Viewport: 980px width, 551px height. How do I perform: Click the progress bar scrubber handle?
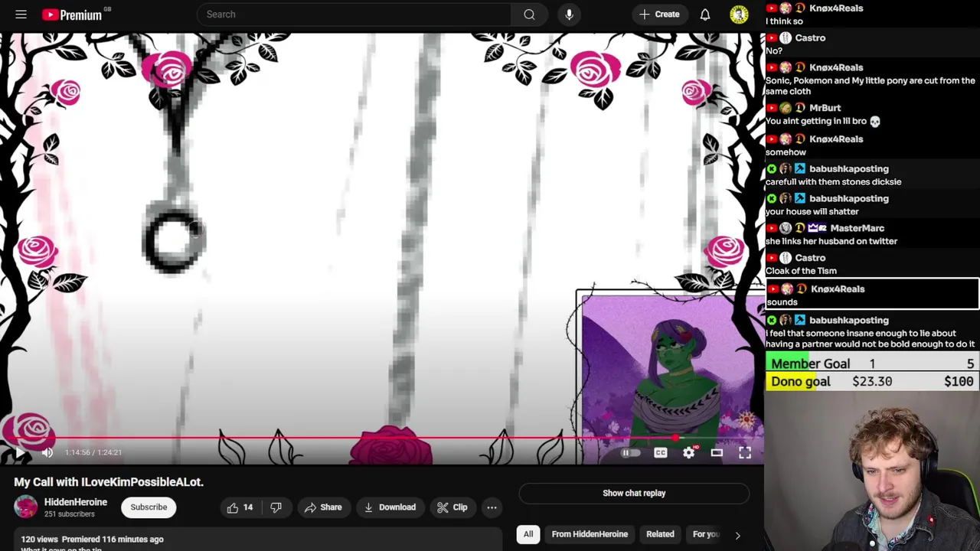coord(675,438)
